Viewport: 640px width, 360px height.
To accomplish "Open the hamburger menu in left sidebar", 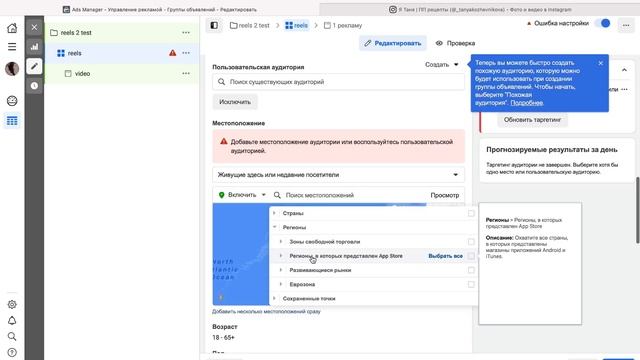I will [x=12, y=47].
